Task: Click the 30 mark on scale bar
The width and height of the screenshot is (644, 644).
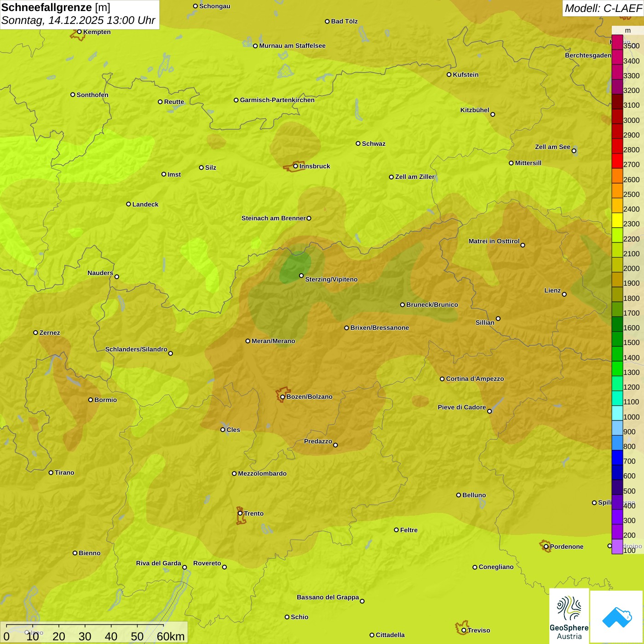Action: pos(85,636)
